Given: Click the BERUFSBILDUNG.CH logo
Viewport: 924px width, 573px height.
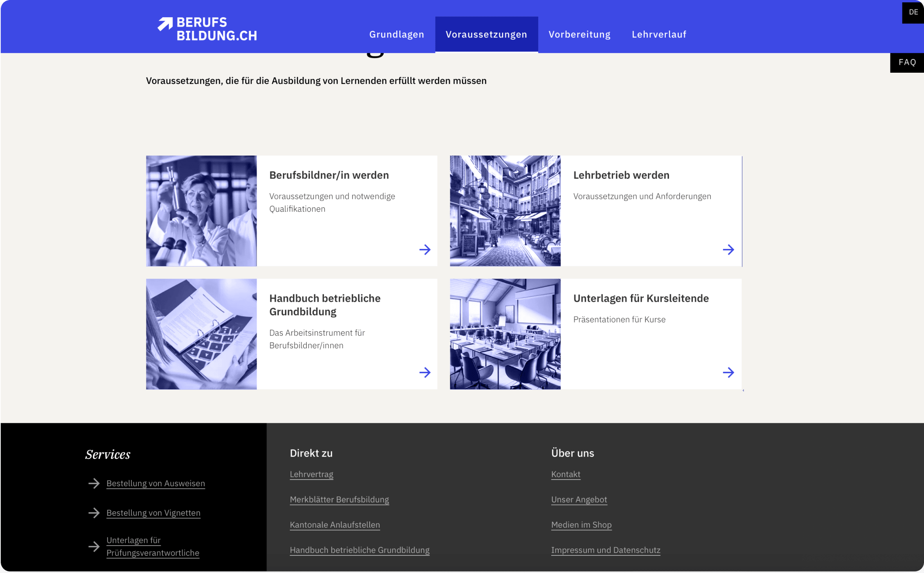Looking at the screenshot, I should pos(207,28).
